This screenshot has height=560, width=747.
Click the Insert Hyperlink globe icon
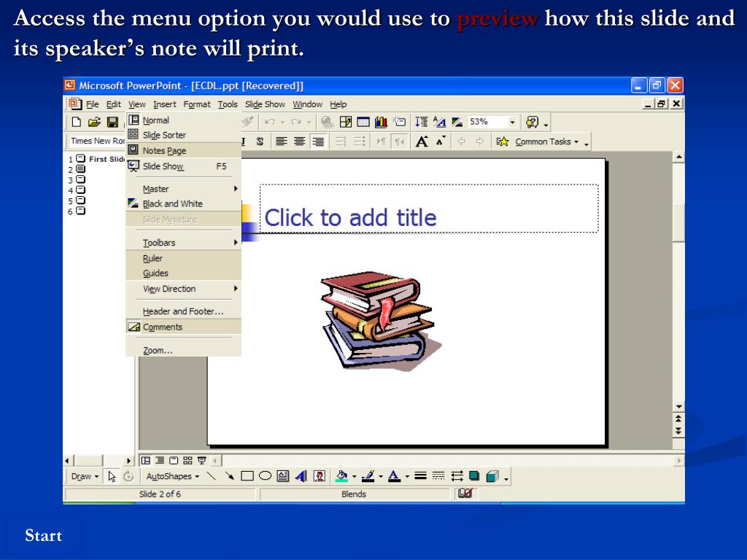327,122
